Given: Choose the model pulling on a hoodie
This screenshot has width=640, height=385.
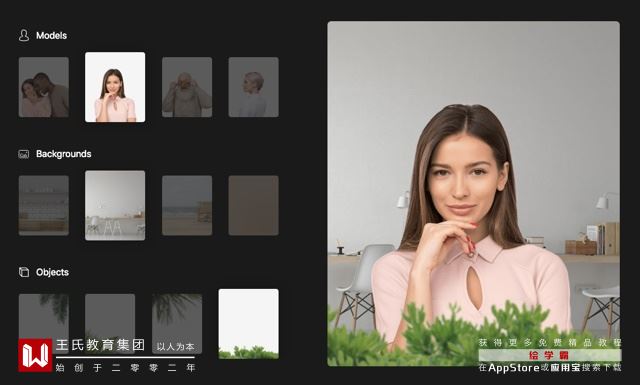Looking at the screenshot, I should point(187,87).
